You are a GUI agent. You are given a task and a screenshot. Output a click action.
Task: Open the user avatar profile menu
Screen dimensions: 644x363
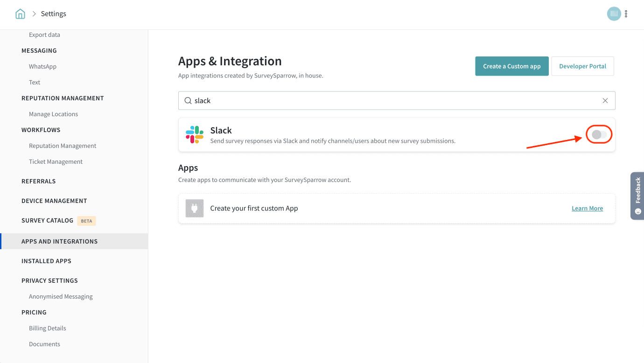tap(614, 14)
